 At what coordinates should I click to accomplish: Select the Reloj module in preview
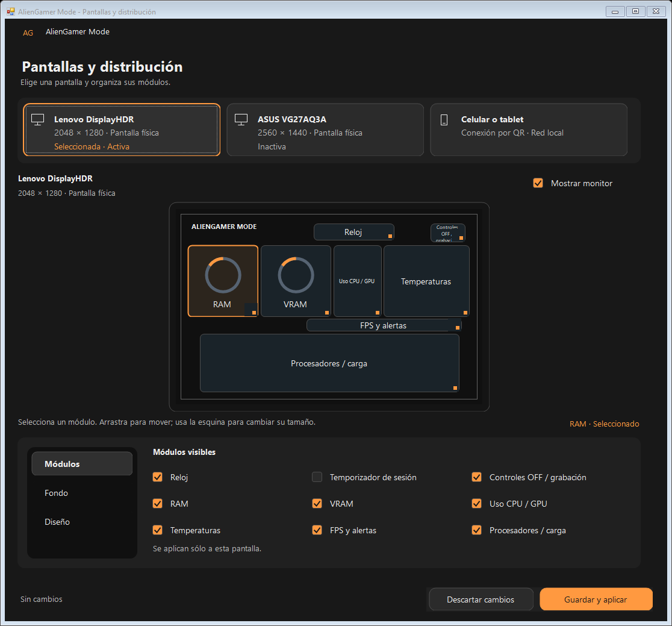(x=353, y=232)
